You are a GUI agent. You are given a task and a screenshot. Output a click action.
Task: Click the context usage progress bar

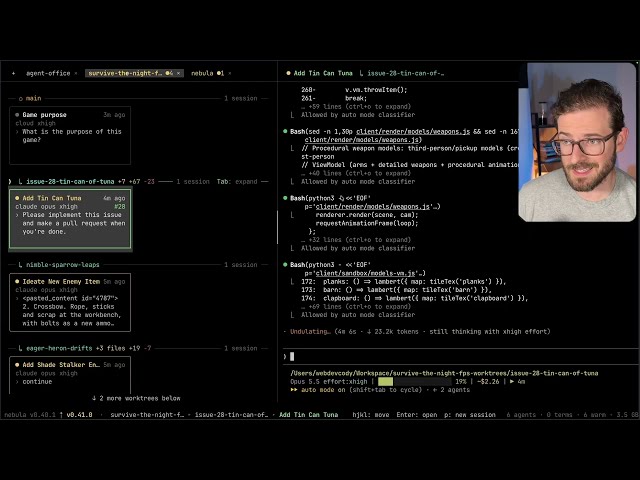414,382
